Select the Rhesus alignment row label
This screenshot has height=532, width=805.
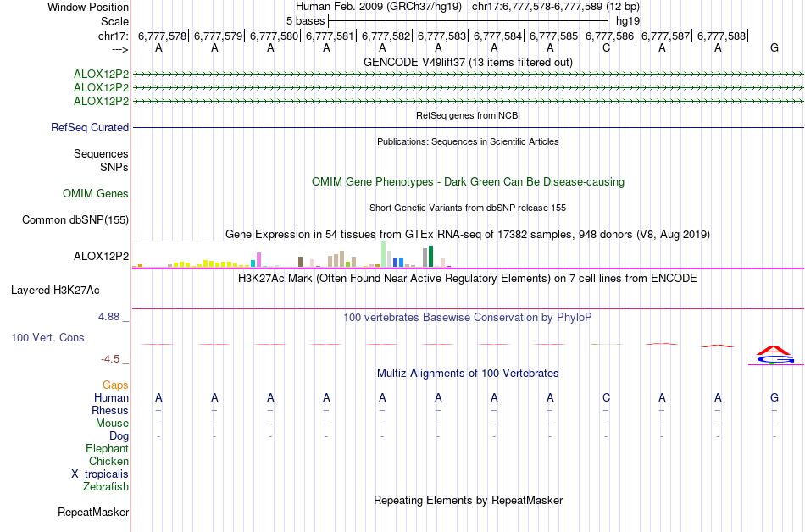point(110,410)
